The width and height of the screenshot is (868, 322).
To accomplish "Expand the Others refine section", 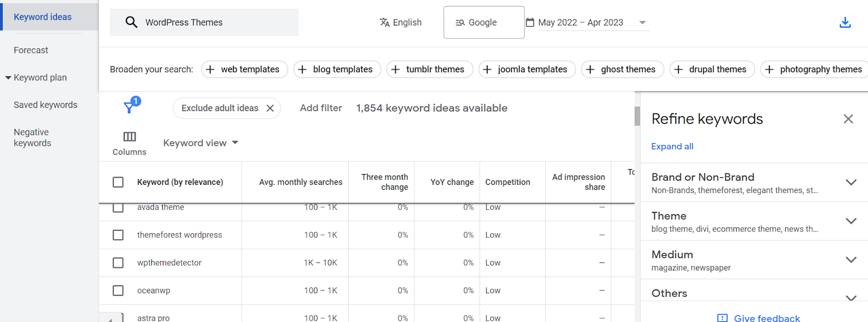I will [851, 297].
